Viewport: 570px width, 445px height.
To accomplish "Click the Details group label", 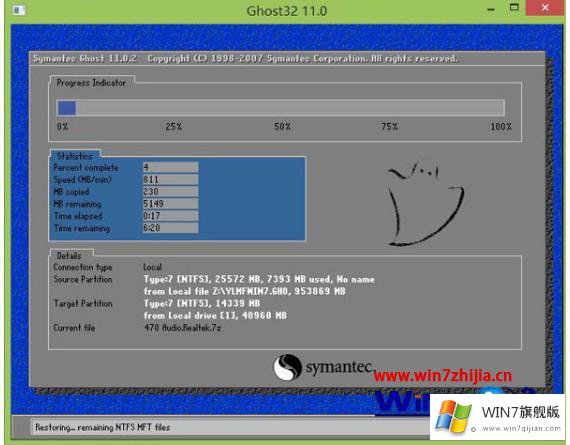I will pos(69,256).
